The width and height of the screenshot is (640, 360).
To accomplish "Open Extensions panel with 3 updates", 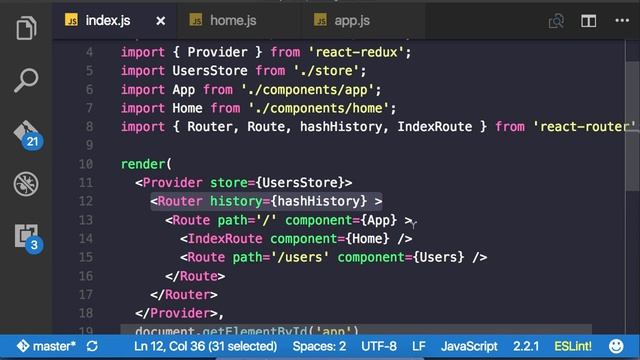I will [29, 239].
